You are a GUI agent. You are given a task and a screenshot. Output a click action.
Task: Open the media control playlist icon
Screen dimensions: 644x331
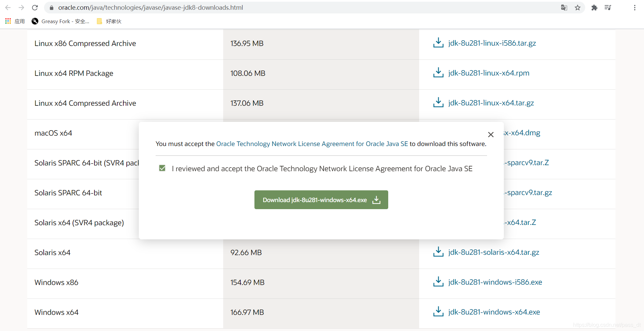pos(608,7)
